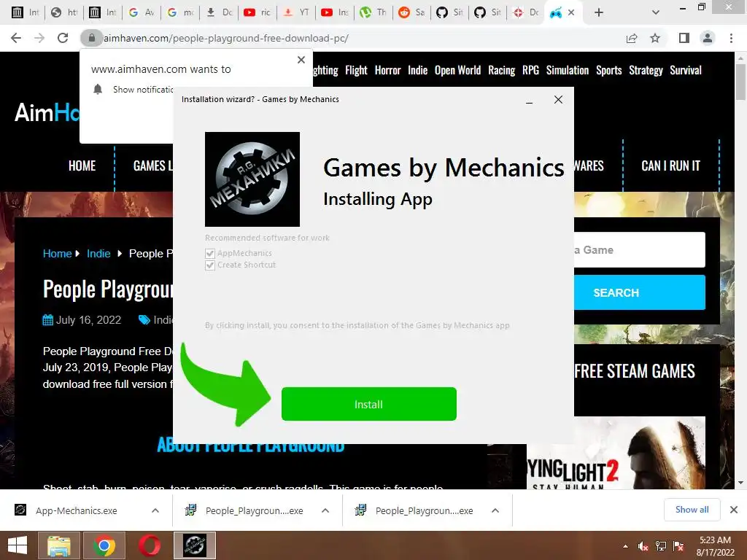Toggle the AppMechanics checkbox

[x=209, y=253]
